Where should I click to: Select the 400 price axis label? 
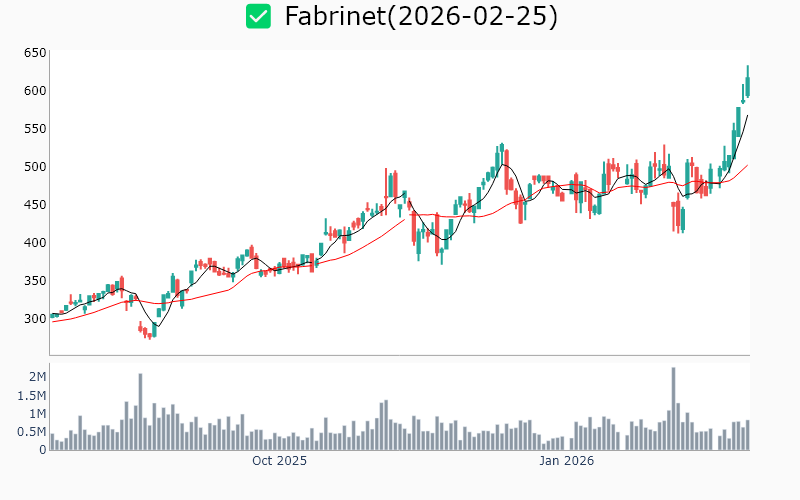pyautogui.click(x=35, y=242)
